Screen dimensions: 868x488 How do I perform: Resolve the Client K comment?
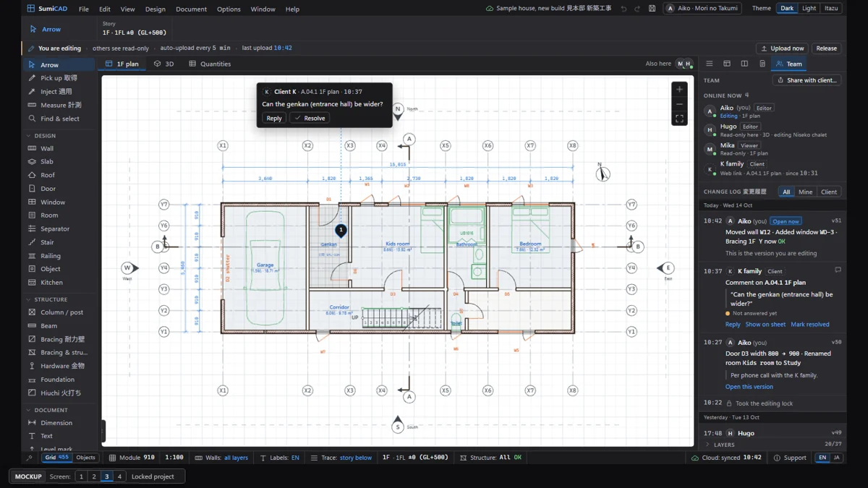point(310,118)
